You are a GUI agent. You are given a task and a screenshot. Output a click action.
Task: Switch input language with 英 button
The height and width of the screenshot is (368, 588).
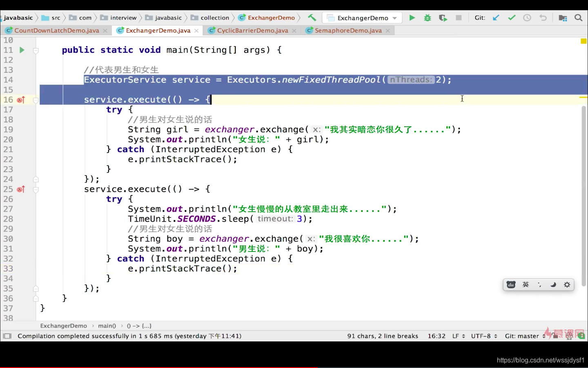click(526, 285)
